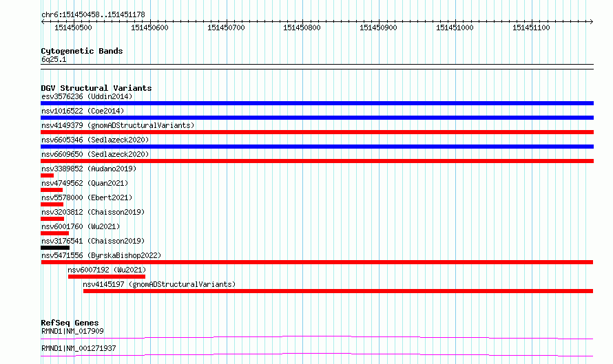613x364 pixels.
Task: Click ruler position 151450800
Action: [302, 28]
